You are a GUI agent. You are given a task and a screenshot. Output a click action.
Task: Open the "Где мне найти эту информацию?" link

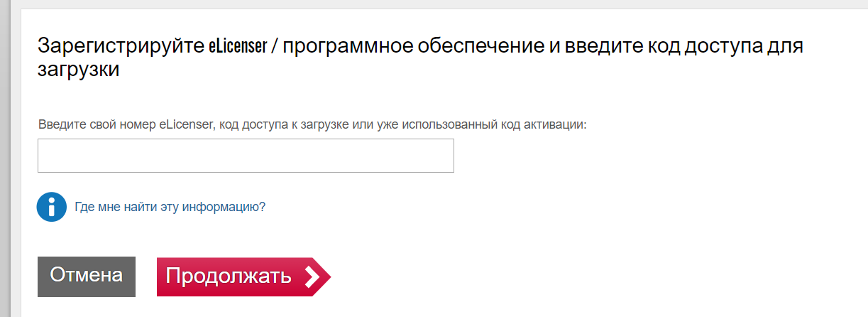170,207
